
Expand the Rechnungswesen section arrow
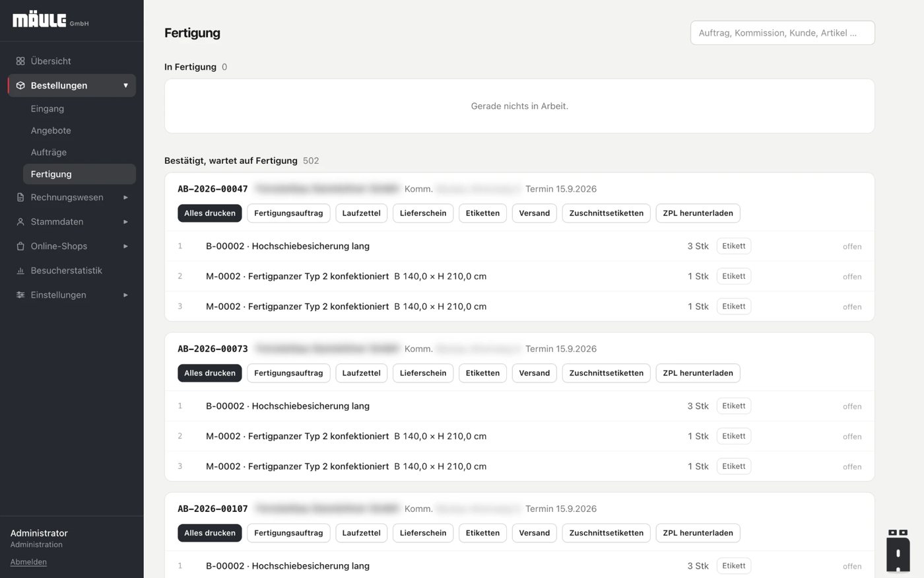(125, 198)
